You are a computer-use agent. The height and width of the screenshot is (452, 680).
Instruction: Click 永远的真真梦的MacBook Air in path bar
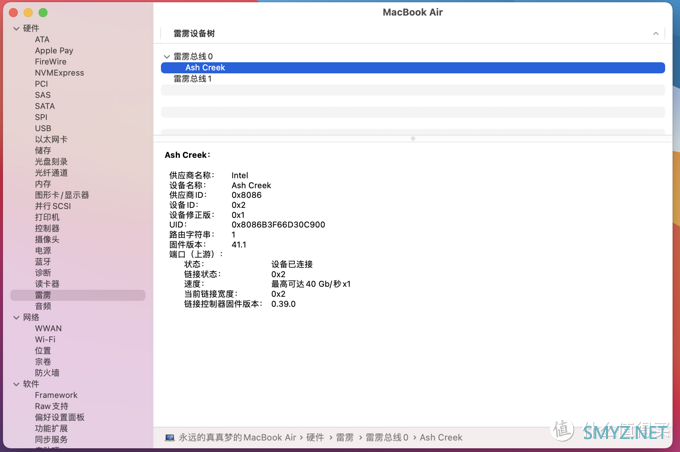coord(237,437)
